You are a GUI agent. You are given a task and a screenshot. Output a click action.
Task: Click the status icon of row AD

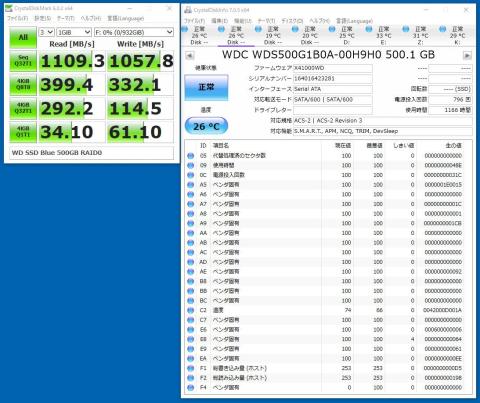(x=191, y=262)
